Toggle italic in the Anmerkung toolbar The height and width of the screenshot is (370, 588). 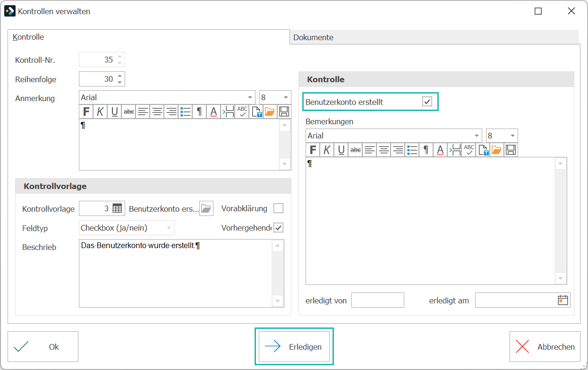point(100,112)
